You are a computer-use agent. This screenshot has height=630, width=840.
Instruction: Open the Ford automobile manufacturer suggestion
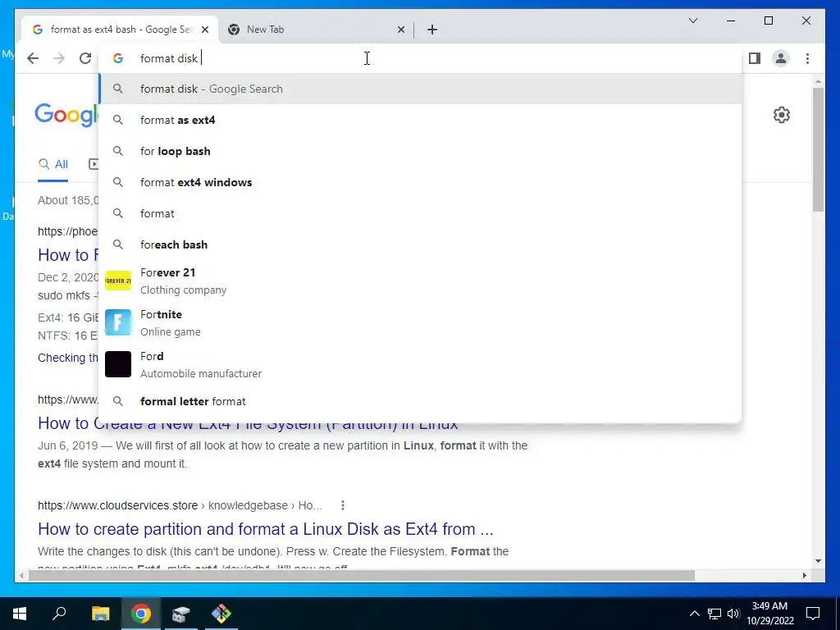[x=421, y=364]
